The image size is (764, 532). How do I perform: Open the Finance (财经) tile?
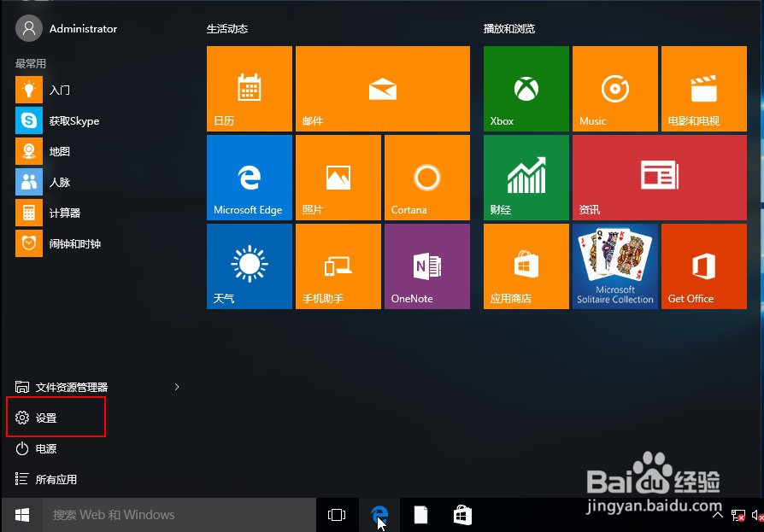click(526, 178)
